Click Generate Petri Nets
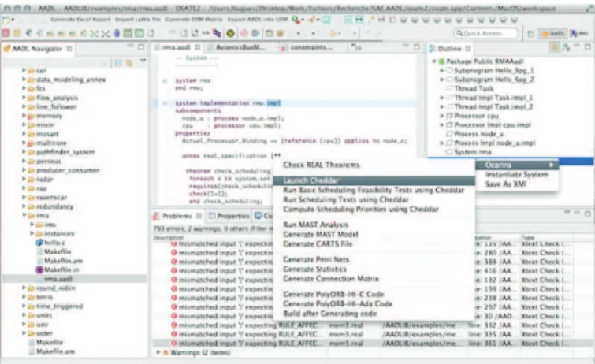 pyautogui.click(x=316, y=260)
